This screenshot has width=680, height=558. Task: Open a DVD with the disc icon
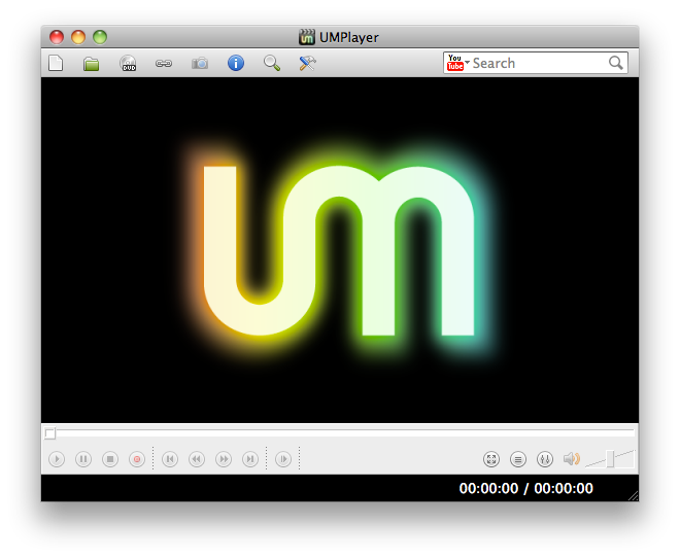tap(128, 63)
